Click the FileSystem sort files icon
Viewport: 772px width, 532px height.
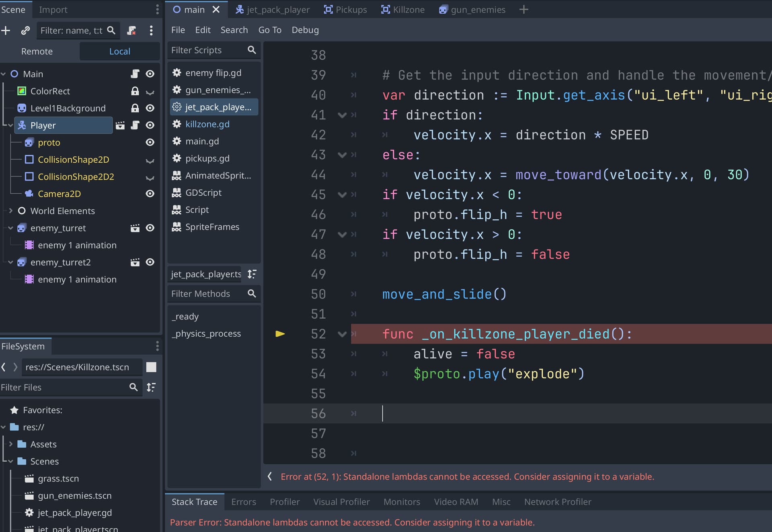click(151, 387)
